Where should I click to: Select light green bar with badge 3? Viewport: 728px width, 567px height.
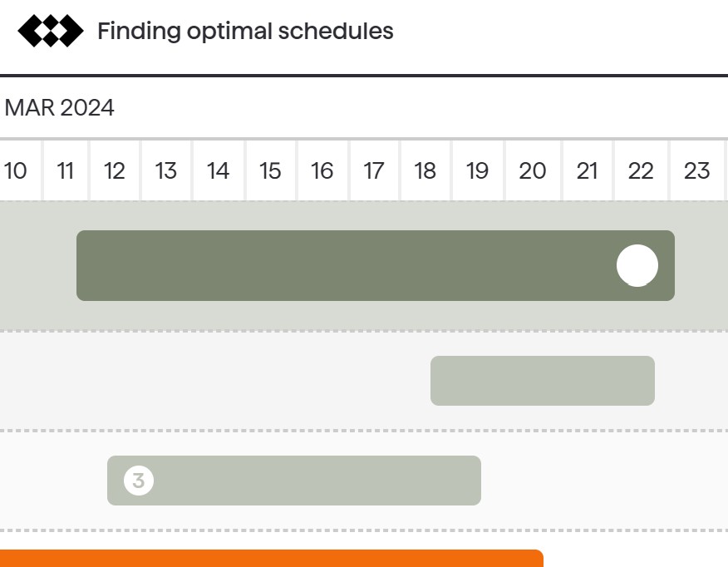[294, 481]
